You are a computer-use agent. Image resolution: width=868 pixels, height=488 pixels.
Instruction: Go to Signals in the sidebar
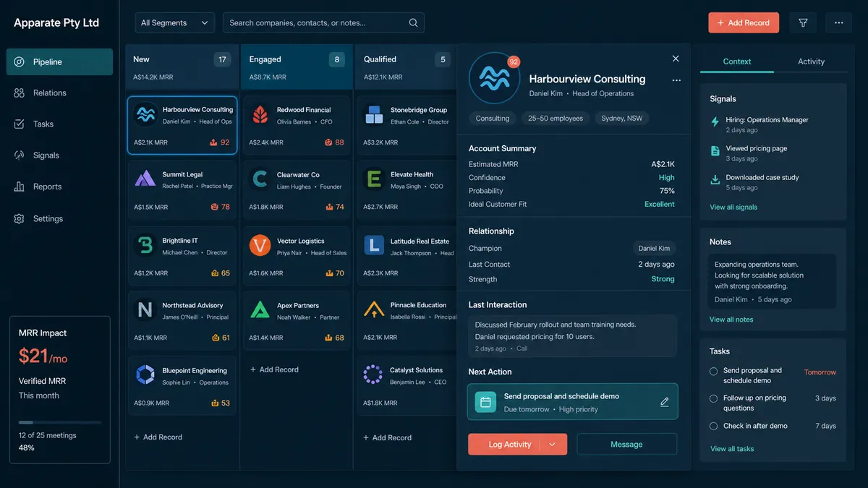tap(59, 155)
